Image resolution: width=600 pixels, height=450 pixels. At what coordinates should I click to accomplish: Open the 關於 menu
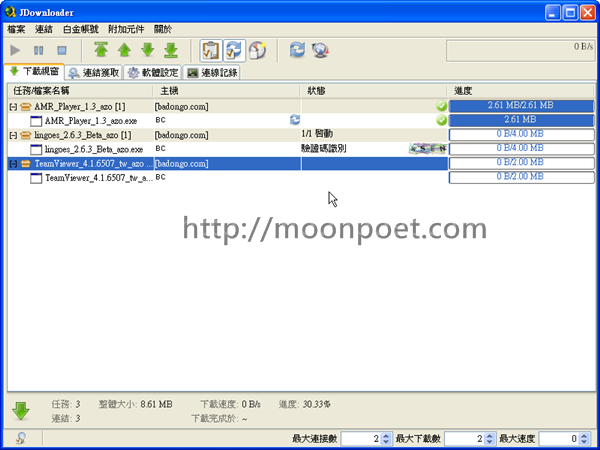pyautogui.click(x=163, y=29)
